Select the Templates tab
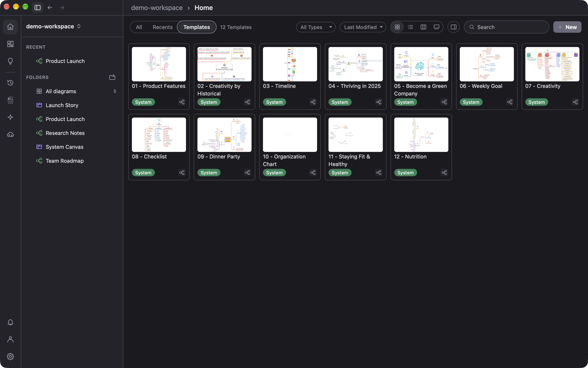The image size is (588, 368). [197, 27]
